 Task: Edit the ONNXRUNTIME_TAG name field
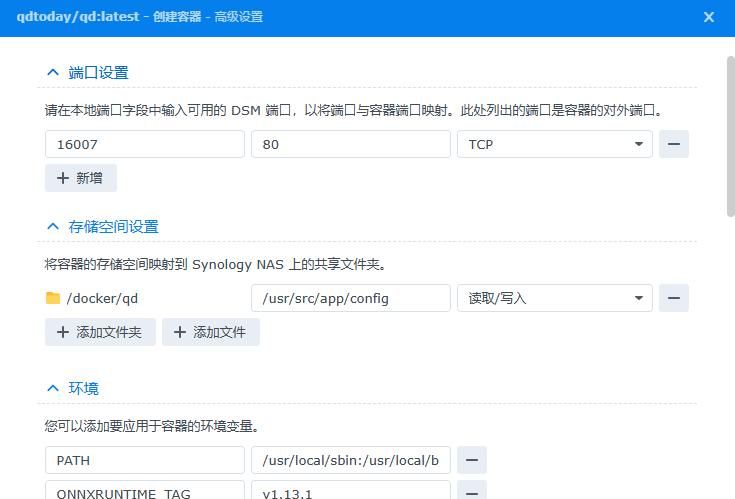pyautogui.click(x=145, y=491)
